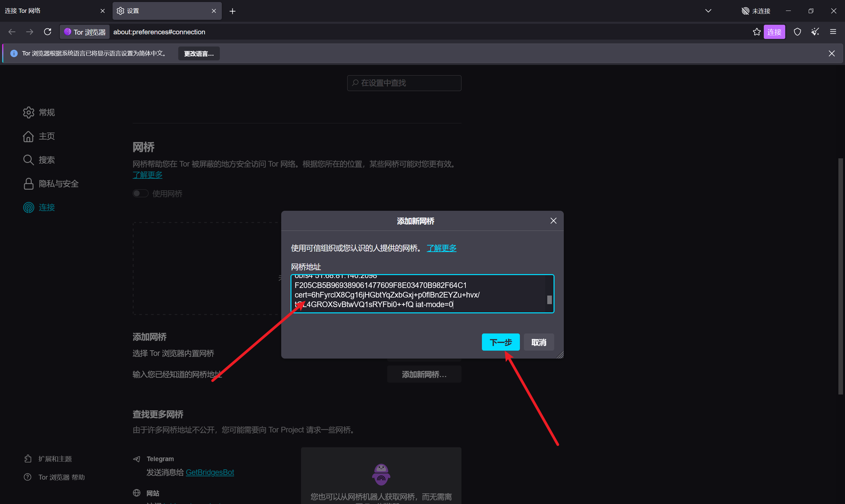Screen dimensions: 845x504
Task: Expand the list all tabs chevron
Action: pyautogui.click(x=708, y=11)
